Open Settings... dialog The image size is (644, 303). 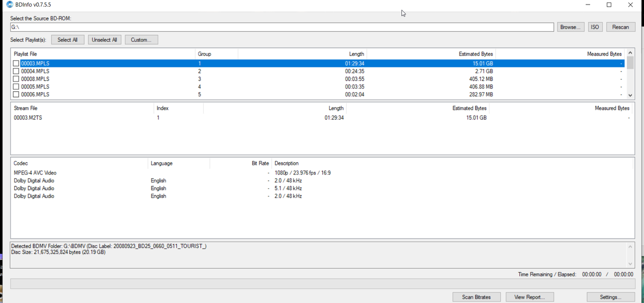pyautogui.click(x=610, y=297)
